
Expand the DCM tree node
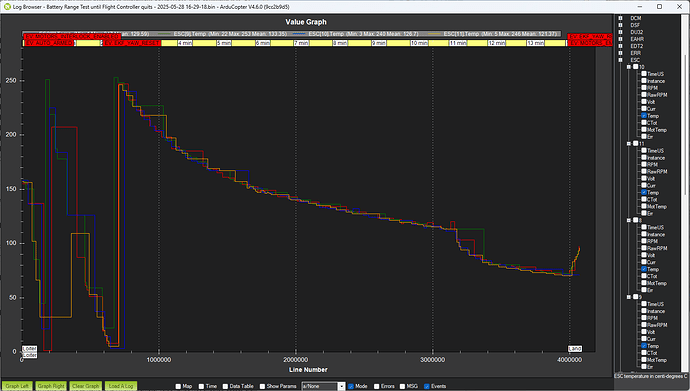620,18
